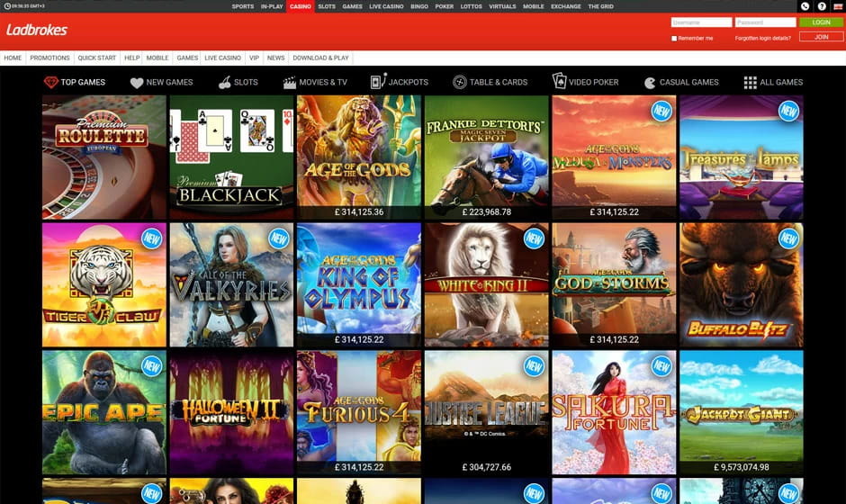Click the Jackpots slot machine icon
The image size is (846, 504).
(378, 81)
